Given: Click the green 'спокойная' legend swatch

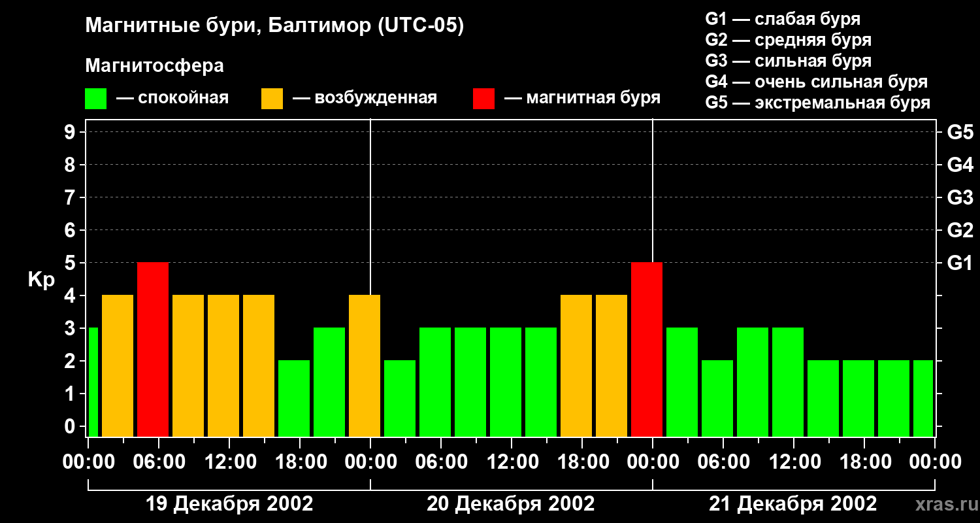Looking at the screenshot, I should (95, 99).
